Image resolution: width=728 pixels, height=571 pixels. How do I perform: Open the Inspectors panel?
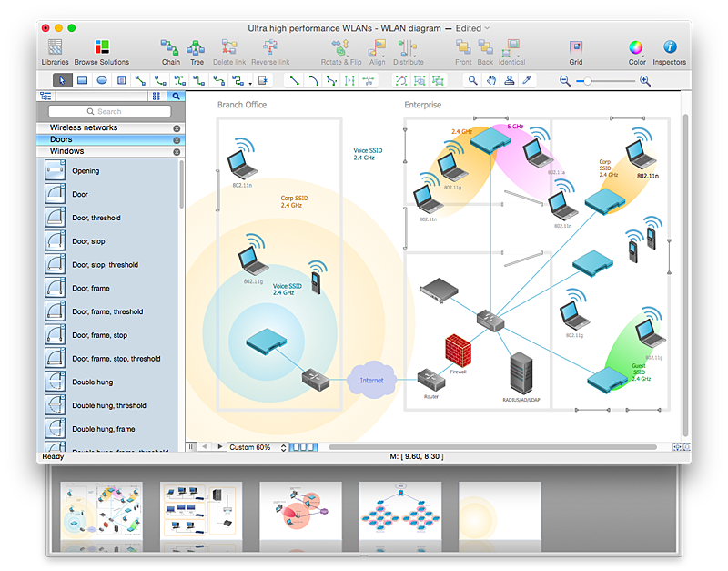tap(669, 52)
